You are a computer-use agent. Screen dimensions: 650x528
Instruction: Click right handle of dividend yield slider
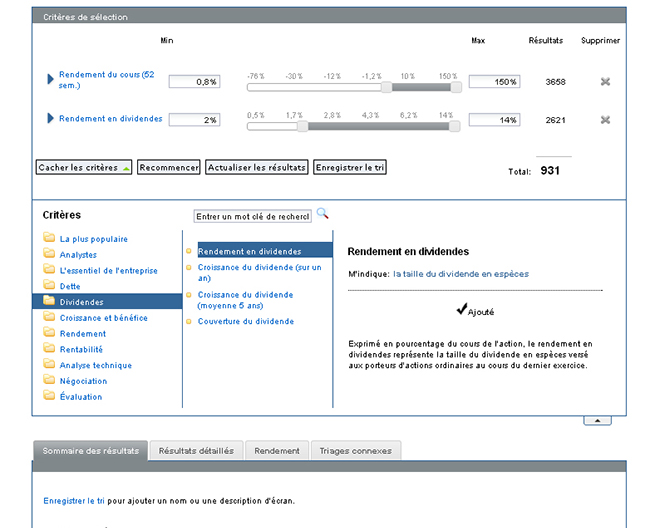(x=454, y=126)
